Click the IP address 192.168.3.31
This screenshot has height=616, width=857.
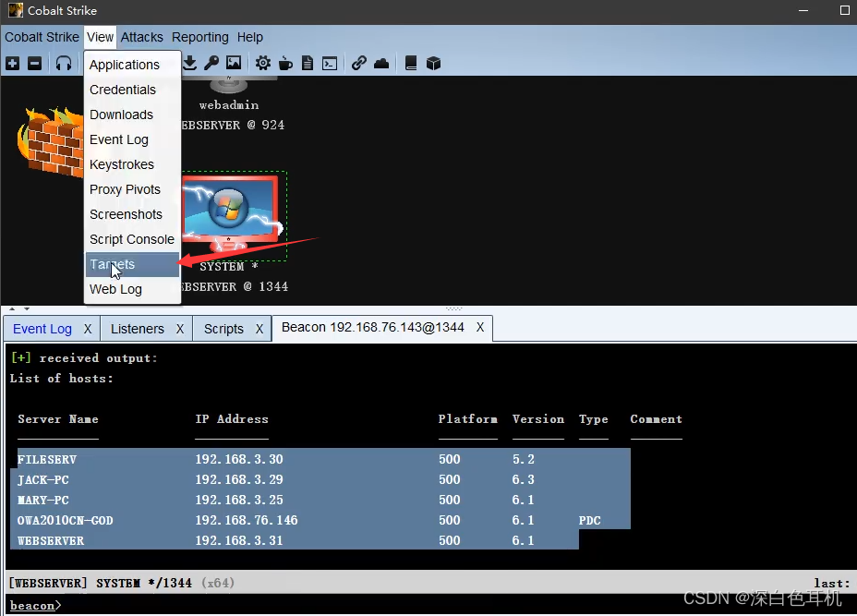point(239,540)
